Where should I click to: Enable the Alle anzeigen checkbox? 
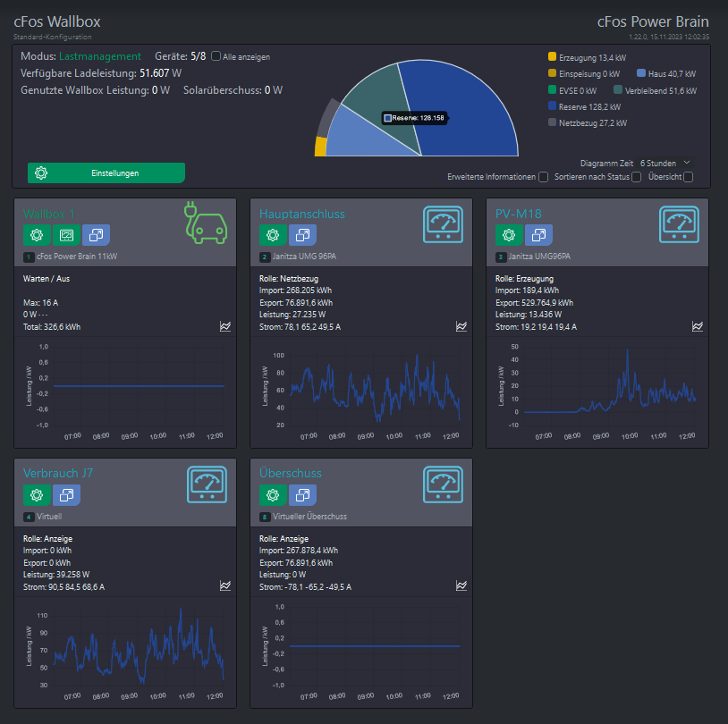point(216,56)
